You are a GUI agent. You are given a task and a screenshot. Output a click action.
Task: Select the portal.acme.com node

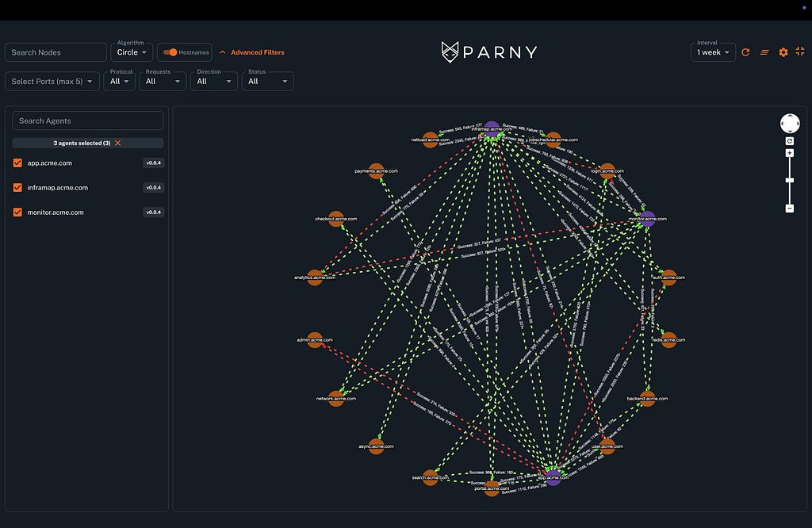coord(492,488)
